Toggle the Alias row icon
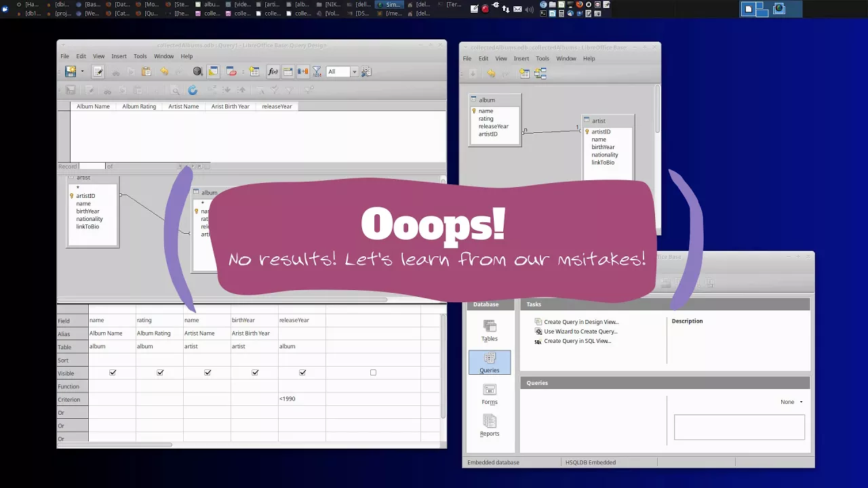 [302, 71]
